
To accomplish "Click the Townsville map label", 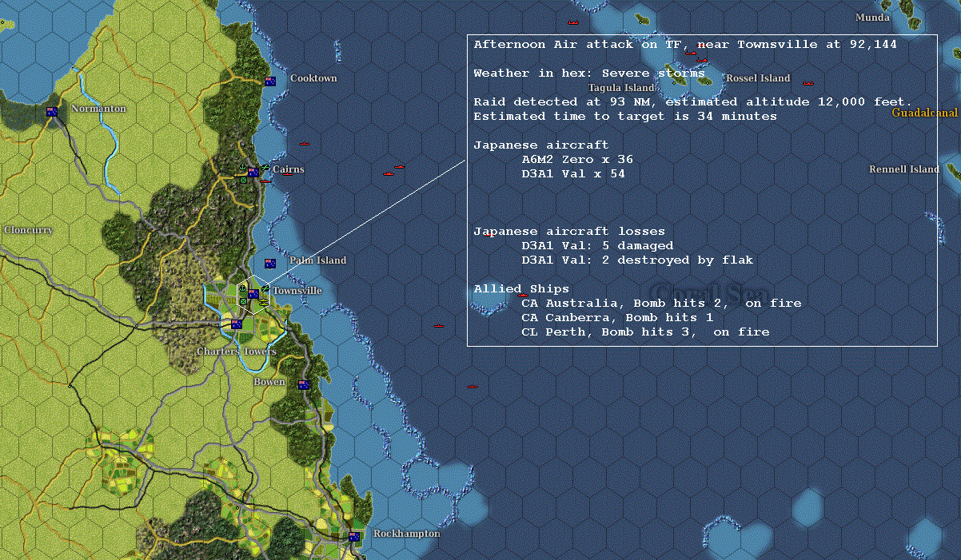I will 297,291.
